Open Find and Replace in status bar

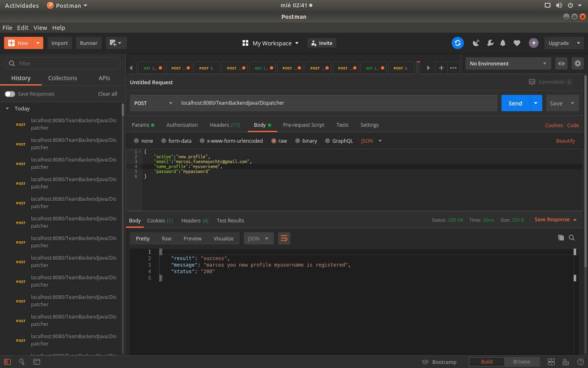pos(22,362)
